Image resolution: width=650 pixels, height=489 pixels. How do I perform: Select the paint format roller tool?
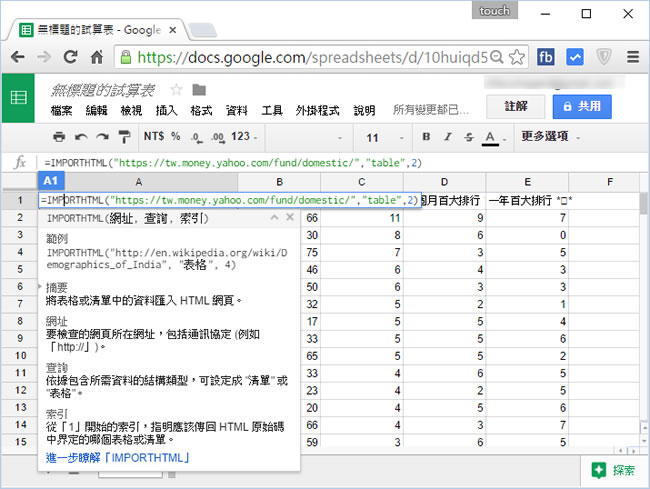click(x=123, y=136)
